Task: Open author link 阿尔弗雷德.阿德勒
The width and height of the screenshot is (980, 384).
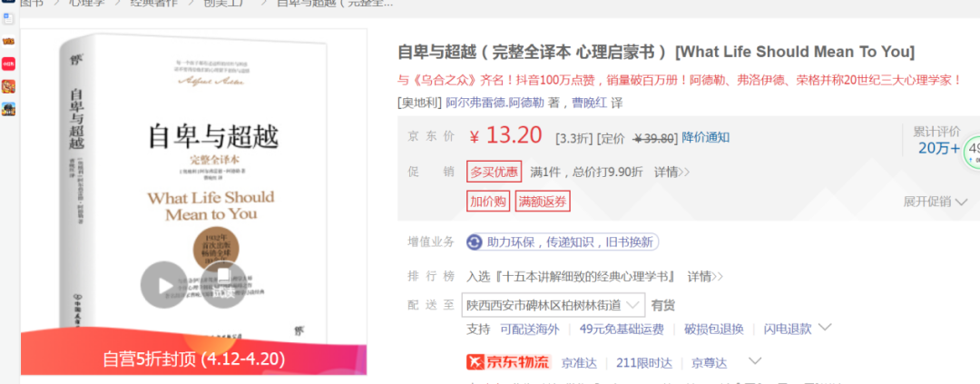Action: [494, 103]
